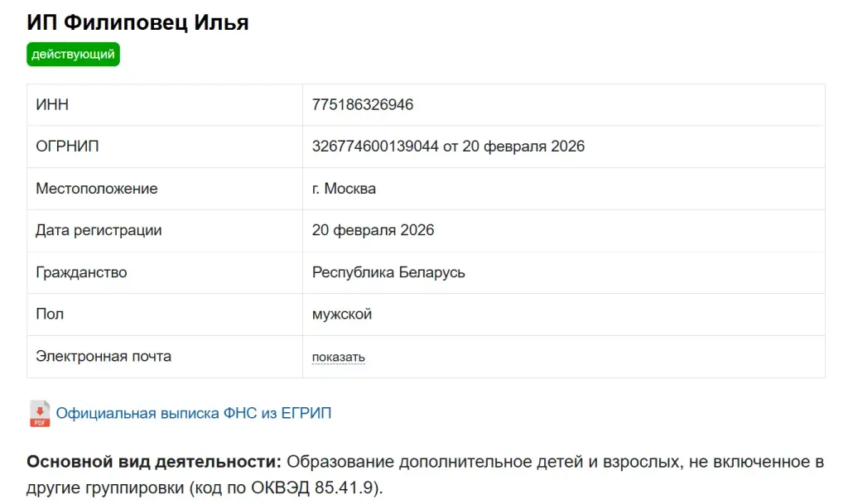Click the green 'действующий' status badge

(73, 55)
